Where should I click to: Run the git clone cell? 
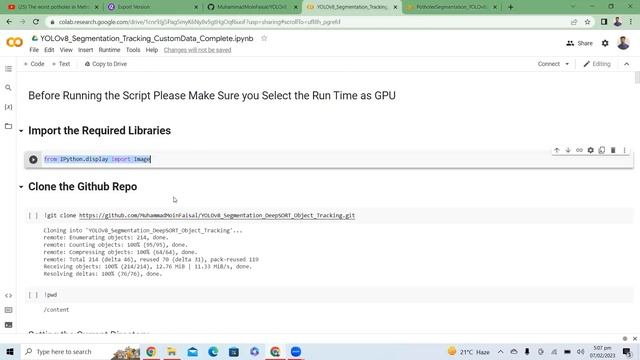(33, 216)
